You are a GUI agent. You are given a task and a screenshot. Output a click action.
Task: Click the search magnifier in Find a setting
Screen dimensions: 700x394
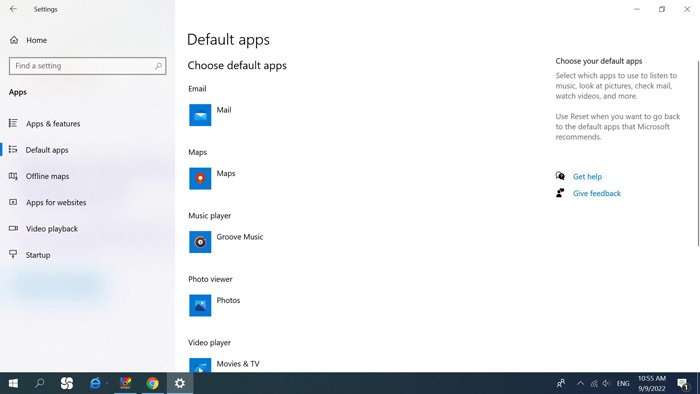coord(158,66)
